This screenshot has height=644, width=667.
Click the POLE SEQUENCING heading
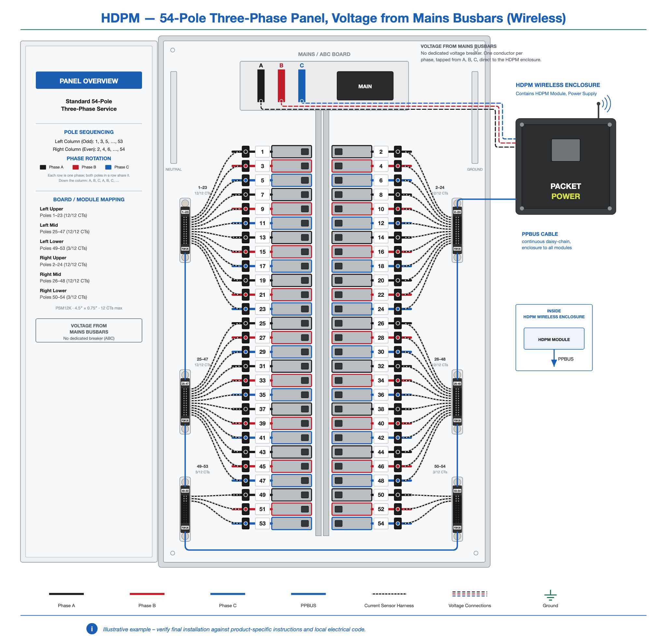pyautogui.click(x=89, y=132)
